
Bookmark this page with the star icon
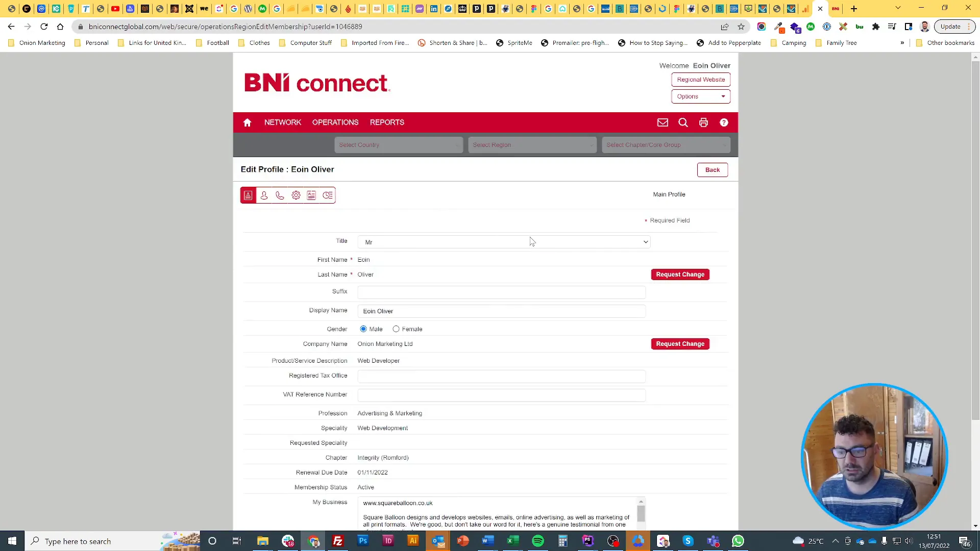point(741,27)
